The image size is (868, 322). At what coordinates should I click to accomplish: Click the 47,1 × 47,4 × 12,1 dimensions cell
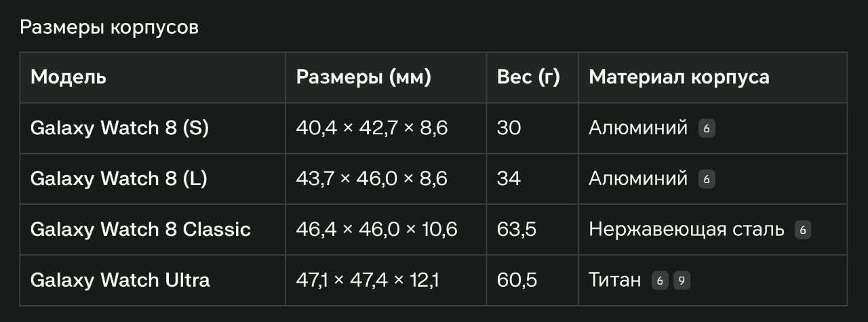click(367, 281)
